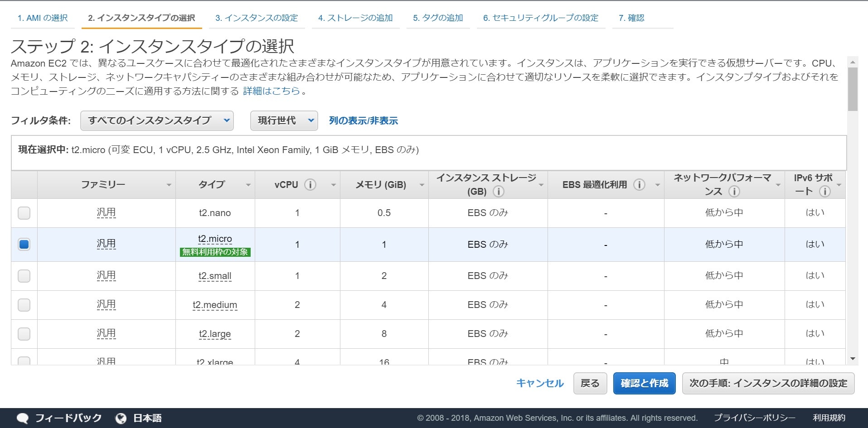Open the 利用規約 footer link
Image resolution: width=868 pixels, height=428 pixels.
(x=829, y=418)
